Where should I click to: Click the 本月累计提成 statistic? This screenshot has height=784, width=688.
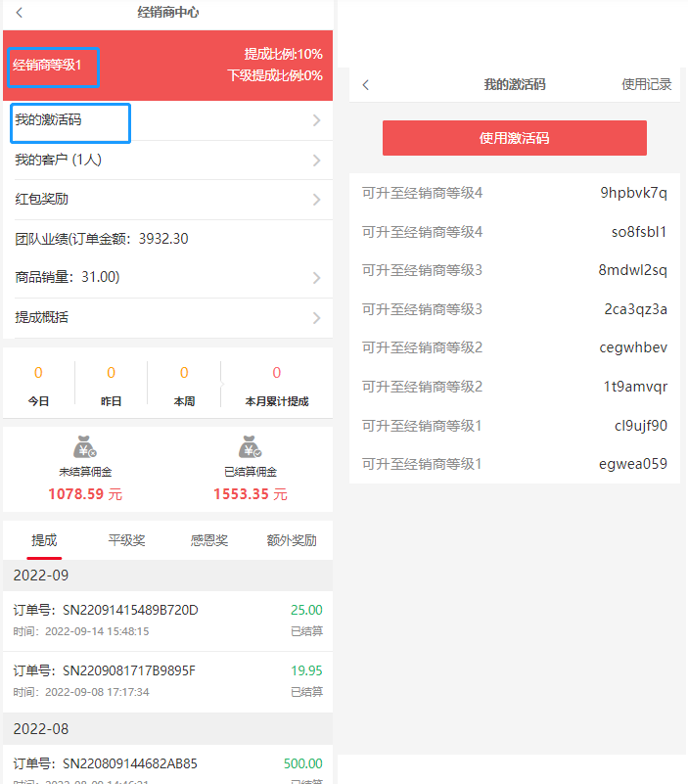(x=276, y=384)
